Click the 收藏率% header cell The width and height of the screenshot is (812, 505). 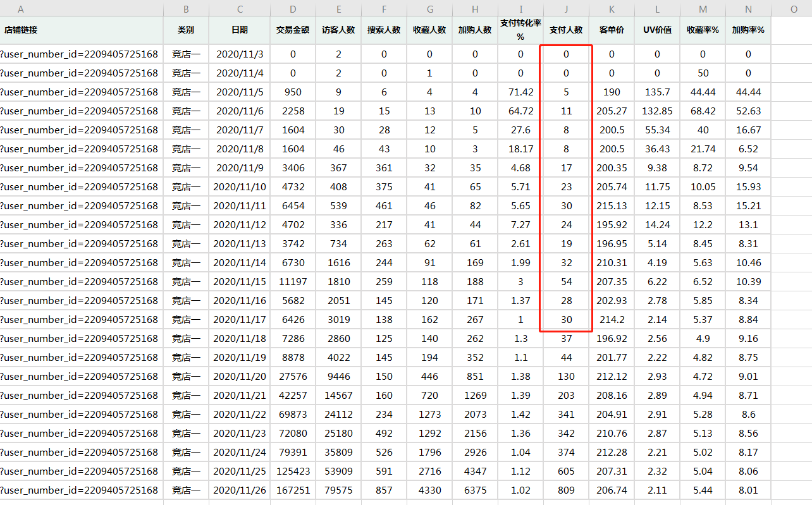[x=703, y=30]
